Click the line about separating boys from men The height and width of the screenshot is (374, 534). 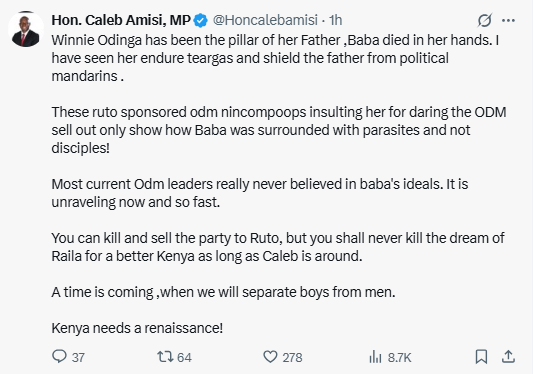coord(223,292)
